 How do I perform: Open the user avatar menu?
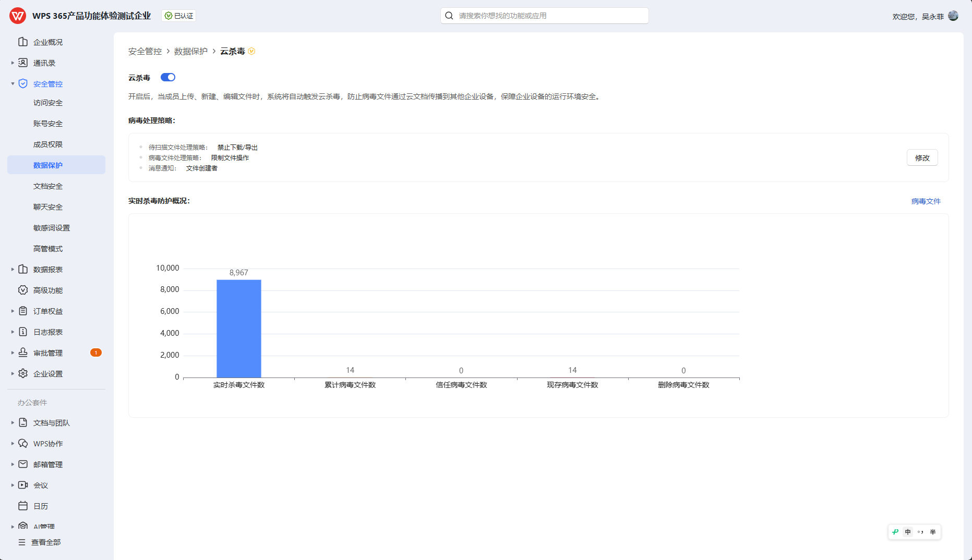pyautogui.click(x=953, y=16)
